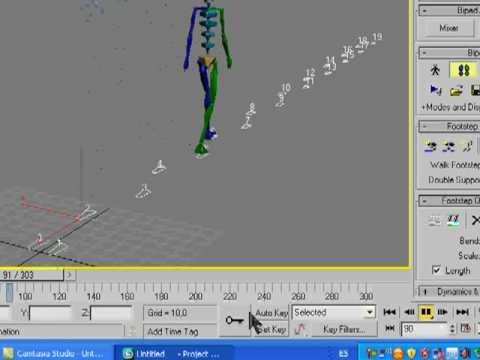Open the Create Multiple Footsteps icon
480x360 pixels.
click(x=468, y=147)
